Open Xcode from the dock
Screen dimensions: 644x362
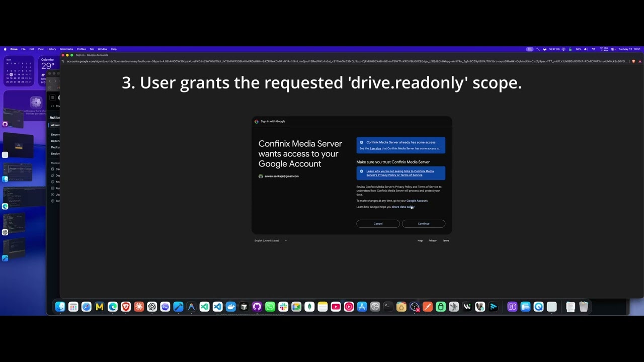coord(178,307)
